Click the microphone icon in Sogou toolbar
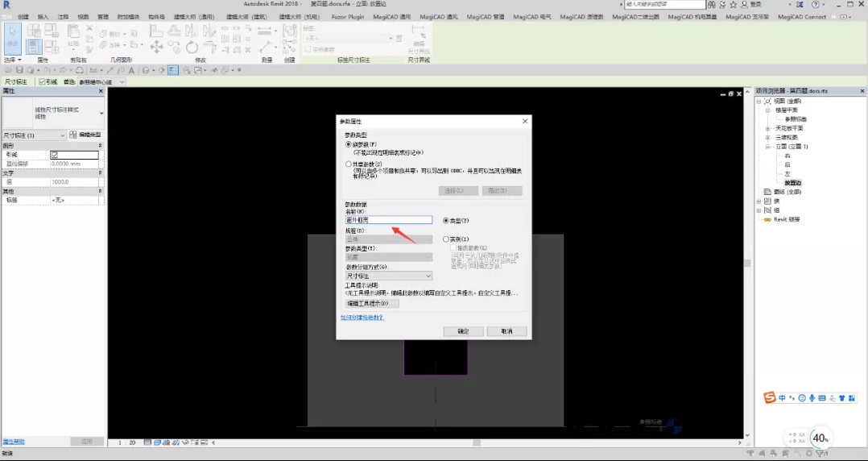This screenshot has width=868, height=461. coord(812,398)
